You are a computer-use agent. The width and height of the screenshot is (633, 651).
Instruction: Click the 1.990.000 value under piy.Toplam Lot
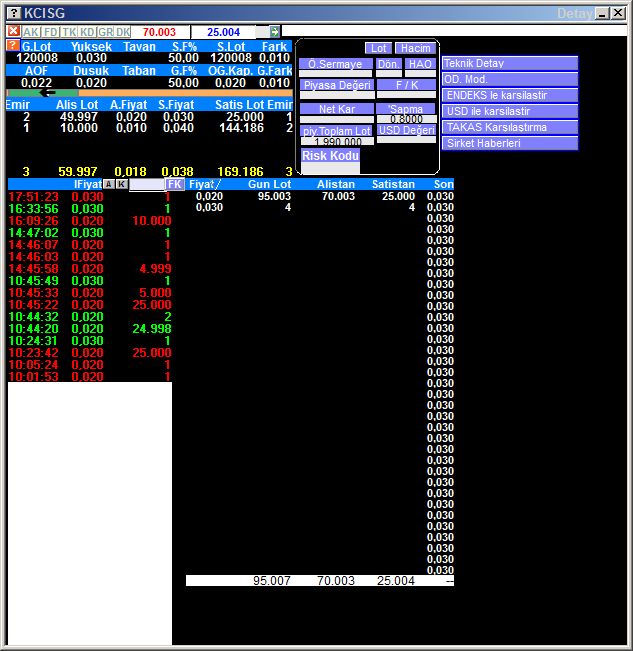pos(337,142)
